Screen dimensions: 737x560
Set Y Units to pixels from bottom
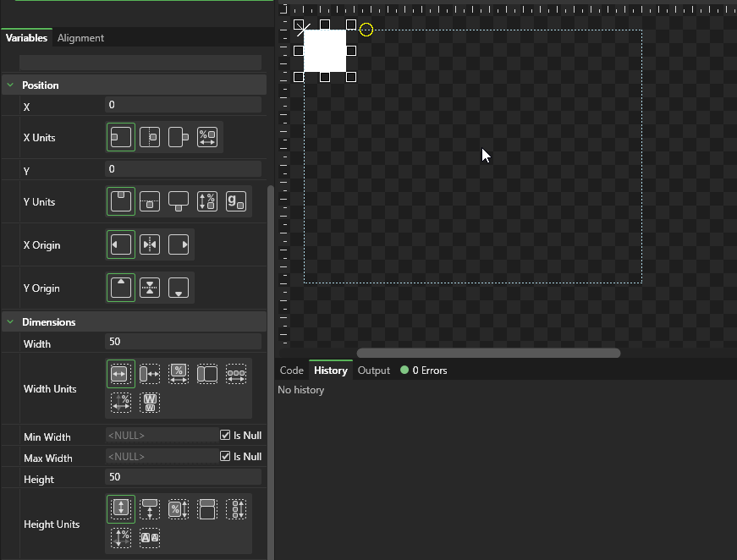179,201
